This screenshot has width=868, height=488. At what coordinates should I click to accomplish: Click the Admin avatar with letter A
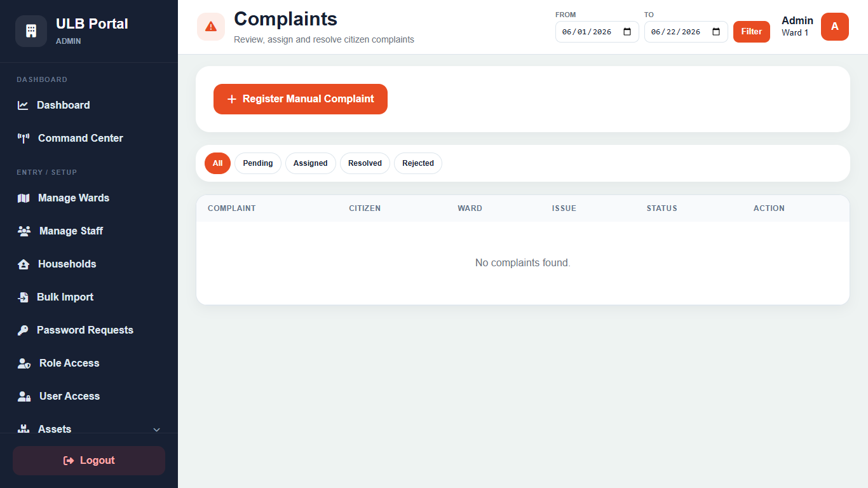tap(835, 27)
